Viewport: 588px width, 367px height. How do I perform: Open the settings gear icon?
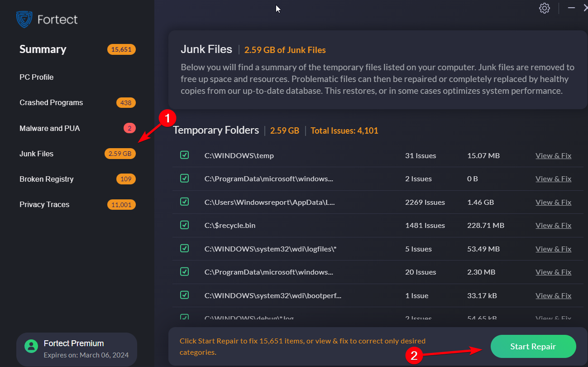coord(545,8)
